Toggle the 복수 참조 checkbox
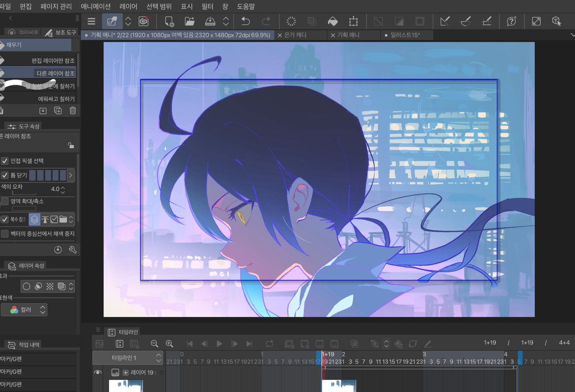The image size is (575, 392). click(x=5, y=219)
